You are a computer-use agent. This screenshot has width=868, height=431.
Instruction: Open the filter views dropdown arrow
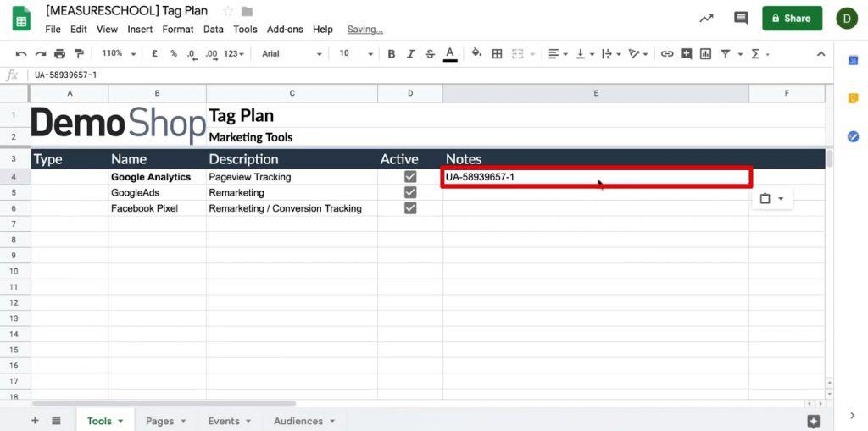(739, 54)
